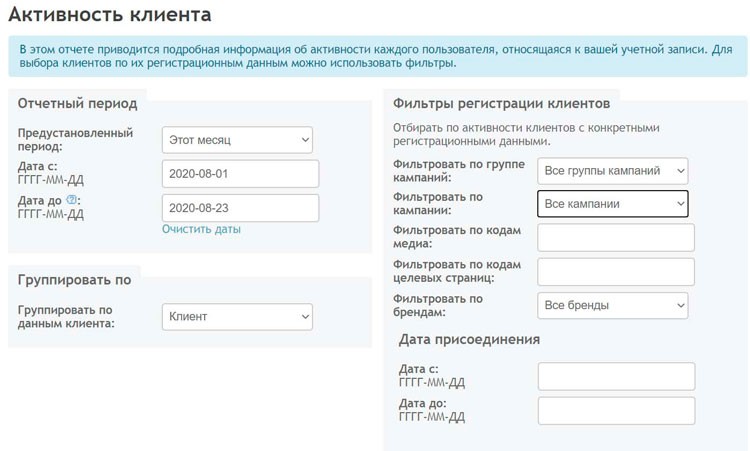The height and width of the screenshot is (451, 750).
Task: Click the Фильтровать по группе кампаний label
Action: (x=459, y=170)
